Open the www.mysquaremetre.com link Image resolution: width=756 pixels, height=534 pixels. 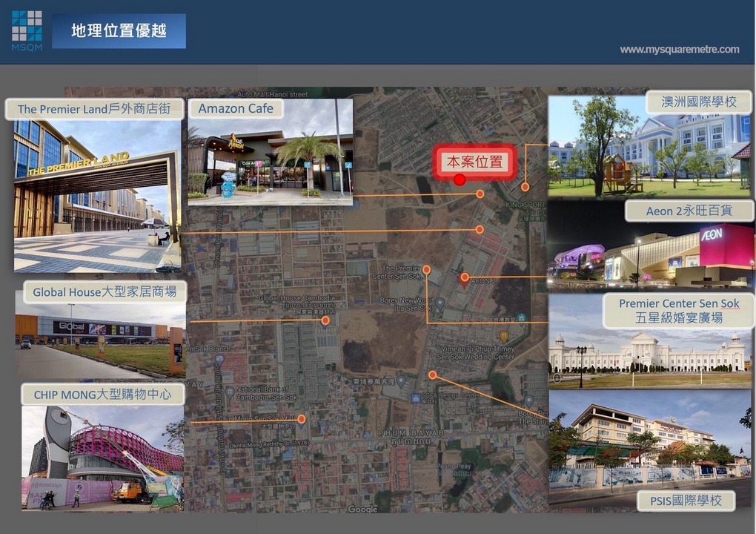(x=680, y=49)
